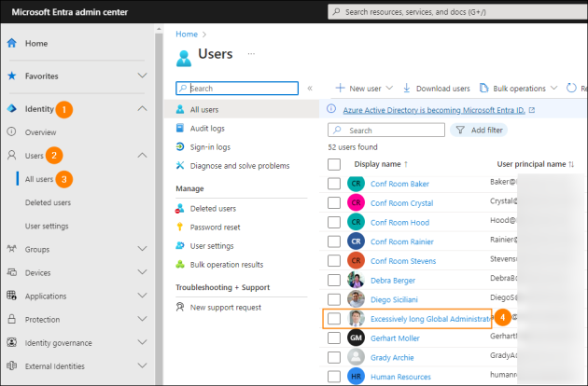
Task: Collapse the Users menu with double-chevron icon
Action: (x=310, y=89)
